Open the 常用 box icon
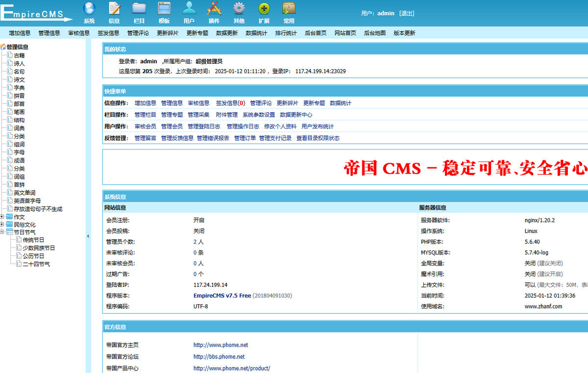The image size is (588, 373). tap(289, 8)
